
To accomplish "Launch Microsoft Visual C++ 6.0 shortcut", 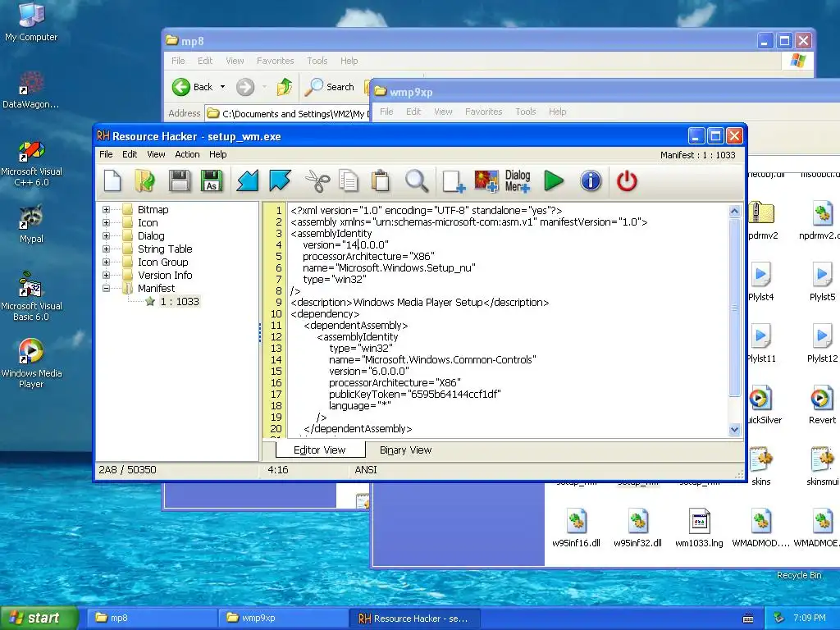I will (31, 162).
